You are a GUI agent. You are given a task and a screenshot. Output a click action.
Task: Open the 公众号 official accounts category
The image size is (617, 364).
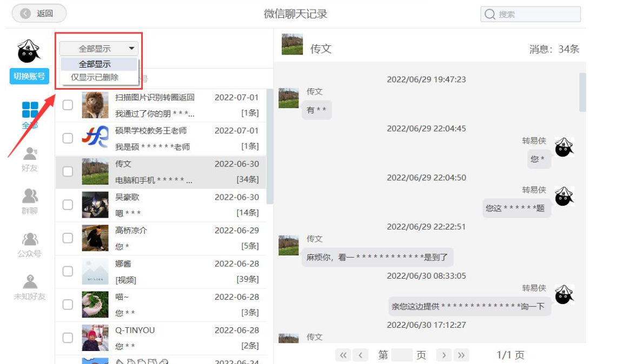[x=30, y=245]
